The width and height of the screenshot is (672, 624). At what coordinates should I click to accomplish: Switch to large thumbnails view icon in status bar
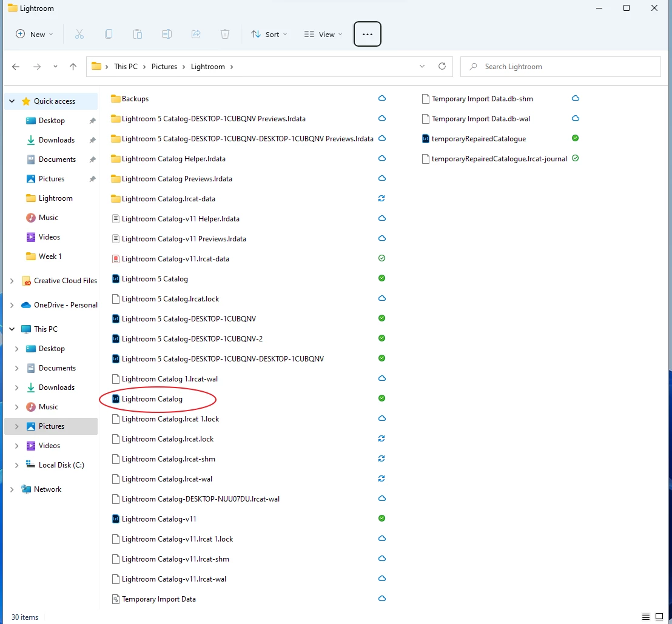(659, 617)
